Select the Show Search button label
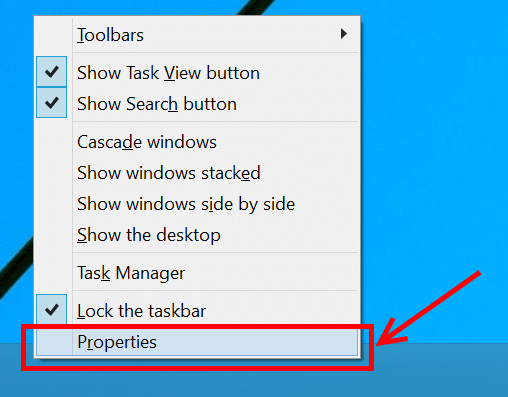Image resolution: width=508 pixels, height=397 pixels. point(157,104)
